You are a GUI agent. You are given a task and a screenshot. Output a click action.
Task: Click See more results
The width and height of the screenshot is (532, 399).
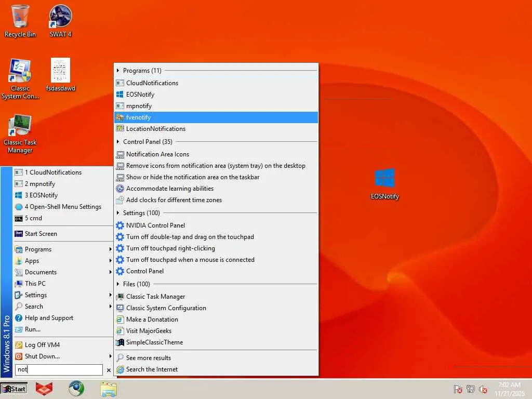point(216,358)
